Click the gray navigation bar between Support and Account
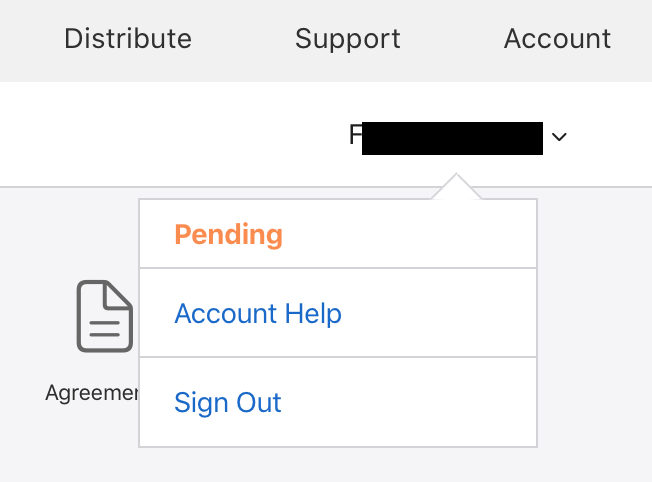652x482 pixels. tap(452, 39)
